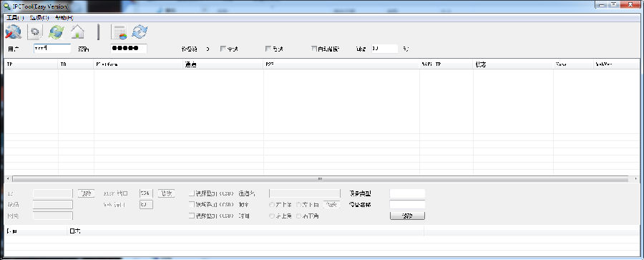Click the port field showing 554
Viewport: 644px width, 260px height.
point(146,193)
